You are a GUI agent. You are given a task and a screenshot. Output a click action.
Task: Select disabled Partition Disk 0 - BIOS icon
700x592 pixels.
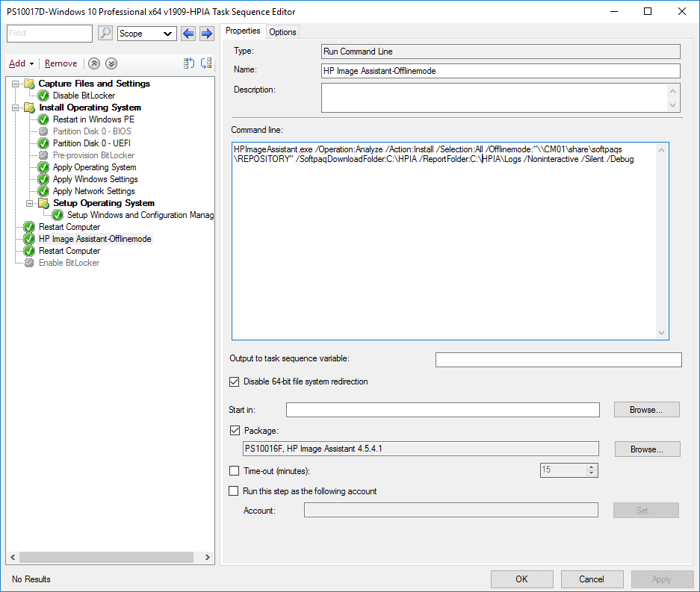pyautogui.click(x=43, y=131)
